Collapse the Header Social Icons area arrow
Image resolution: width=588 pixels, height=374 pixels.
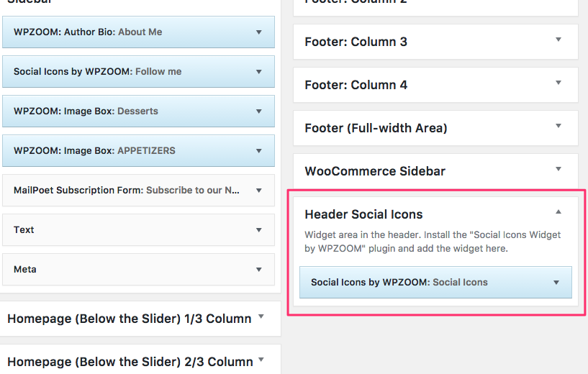click(x=558, y=211)
